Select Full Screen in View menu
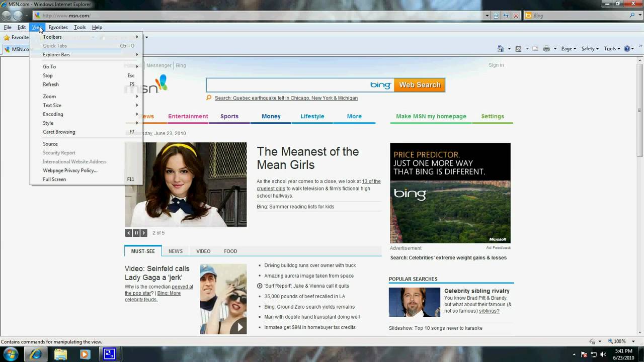 tap(86, 179)
